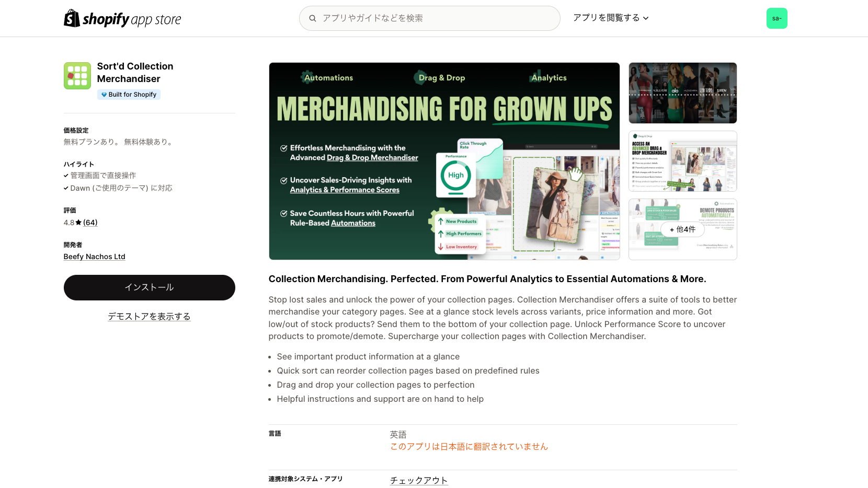
Task: Click the search magnifier icon
Action: click(313, 18)
